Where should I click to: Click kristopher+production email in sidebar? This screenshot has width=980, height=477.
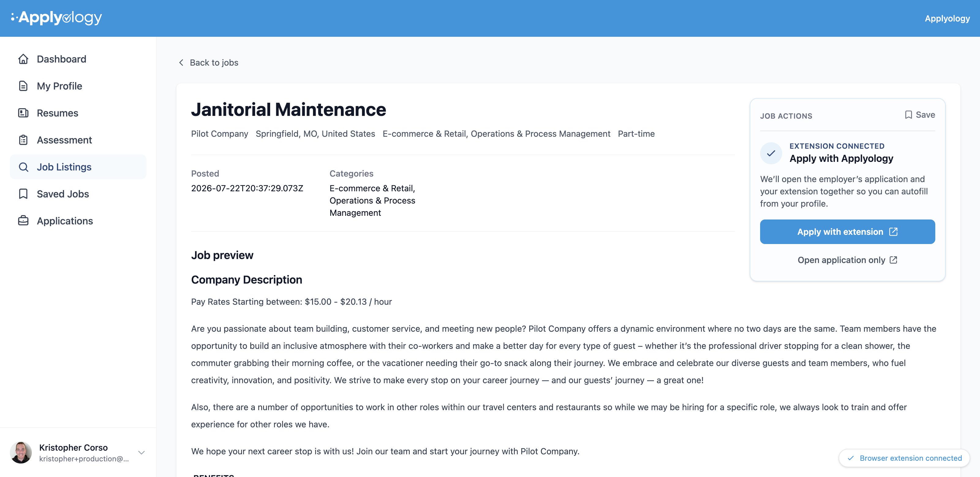pos(84,459)
